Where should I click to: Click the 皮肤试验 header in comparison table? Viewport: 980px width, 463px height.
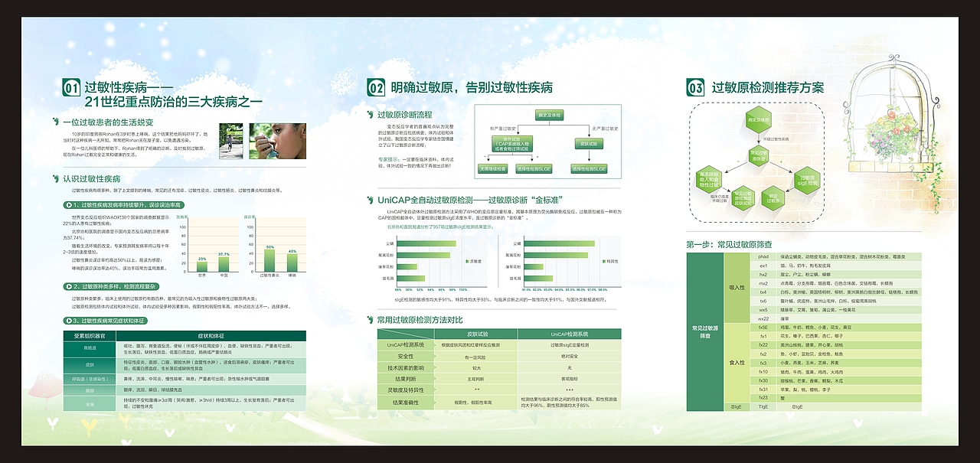coord(478,334)
